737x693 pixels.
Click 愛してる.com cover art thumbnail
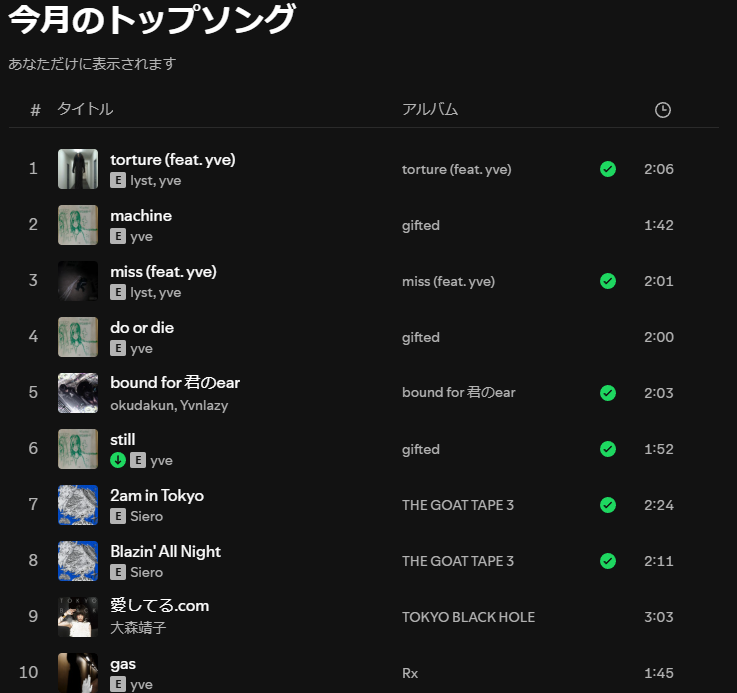(x=78, y=616)
